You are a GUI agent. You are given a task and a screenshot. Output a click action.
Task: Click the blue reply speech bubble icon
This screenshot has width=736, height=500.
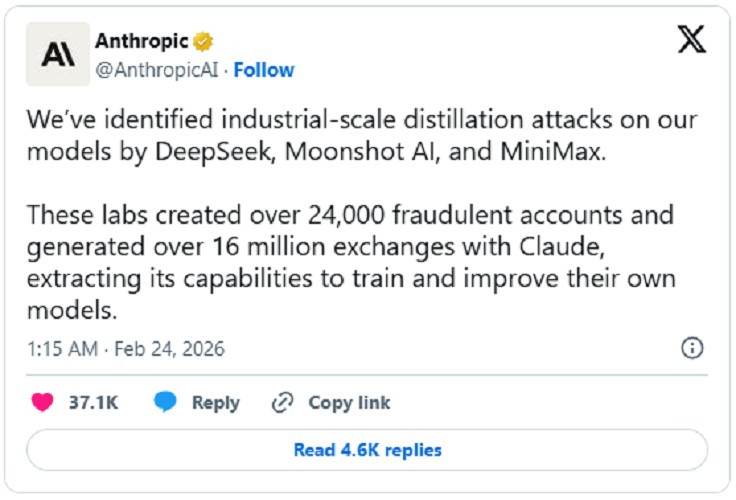tap(166, 403)
